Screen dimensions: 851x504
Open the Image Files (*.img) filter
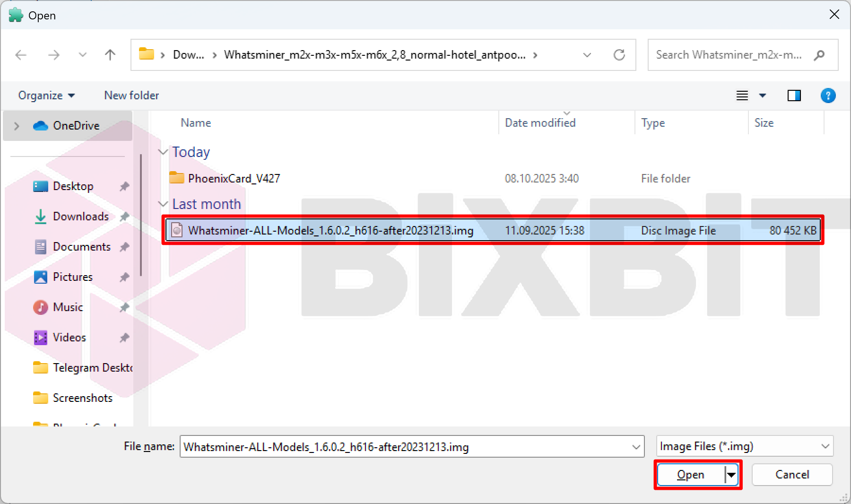745,446
